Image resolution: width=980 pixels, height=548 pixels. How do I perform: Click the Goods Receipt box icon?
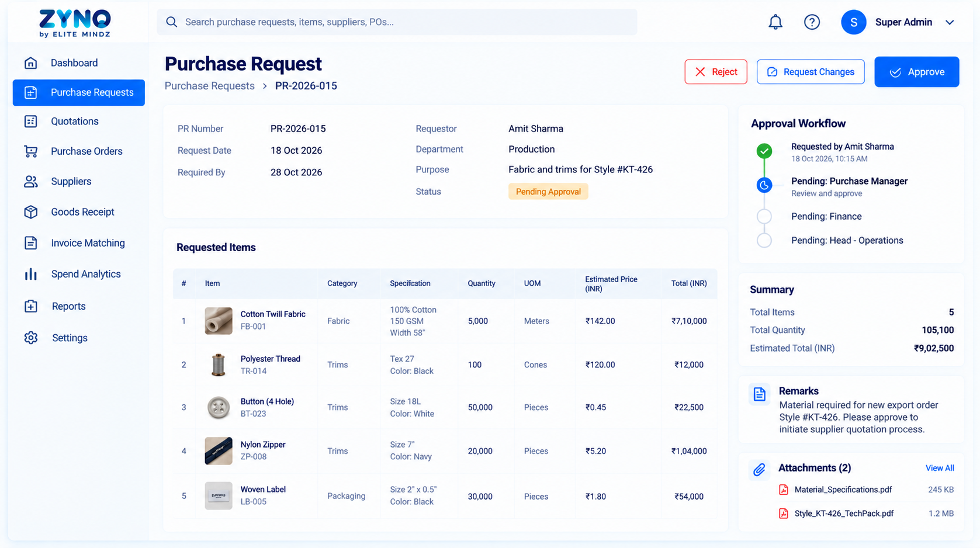point(31,212)
